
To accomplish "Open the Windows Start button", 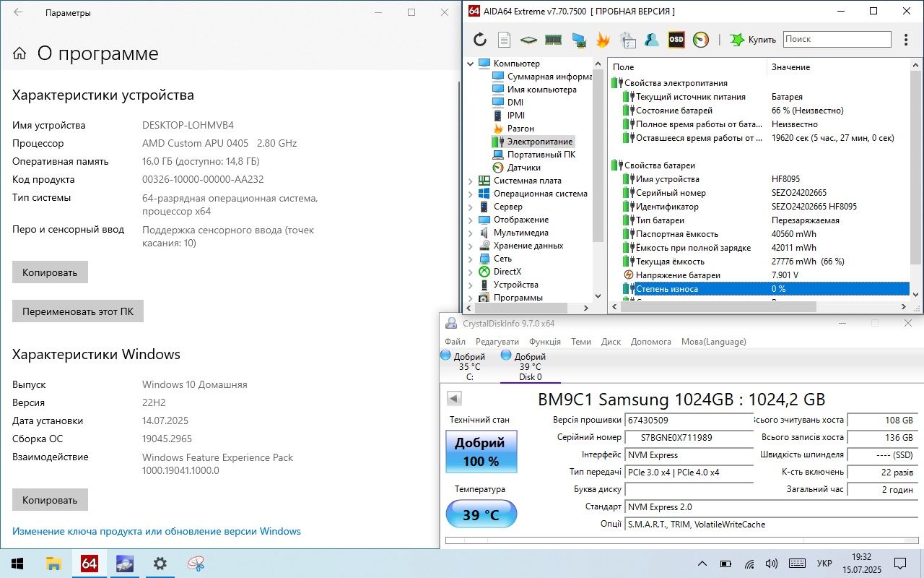I will click(17, 564).
